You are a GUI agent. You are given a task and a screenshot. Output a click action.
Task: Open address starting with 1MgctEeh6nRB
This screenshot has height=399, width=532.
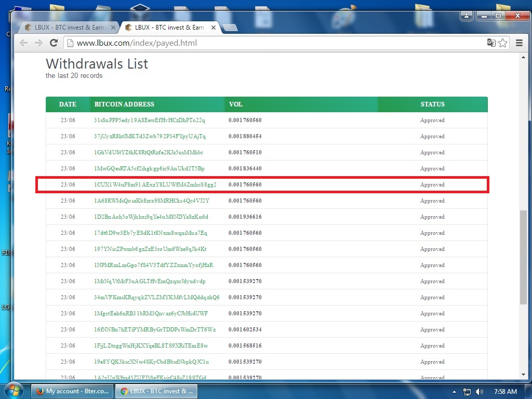[151, 313]
